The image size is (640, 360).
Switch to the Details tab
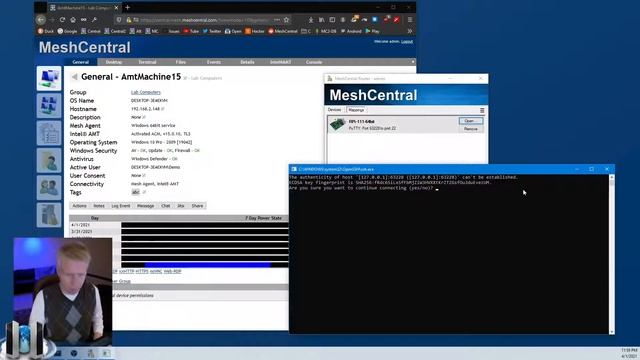click(x=247, y=62)
